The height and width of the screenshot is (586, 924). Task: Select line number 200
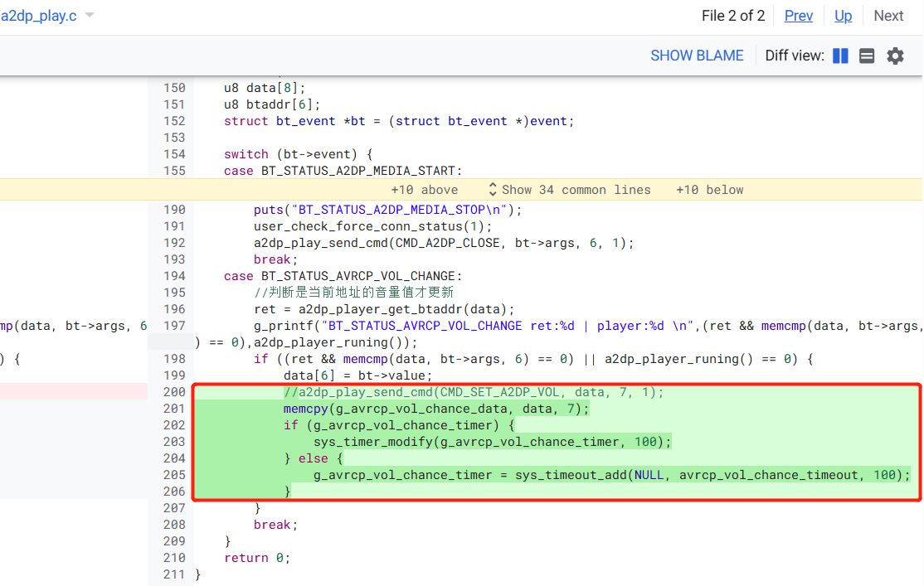(x=174, y=392)
